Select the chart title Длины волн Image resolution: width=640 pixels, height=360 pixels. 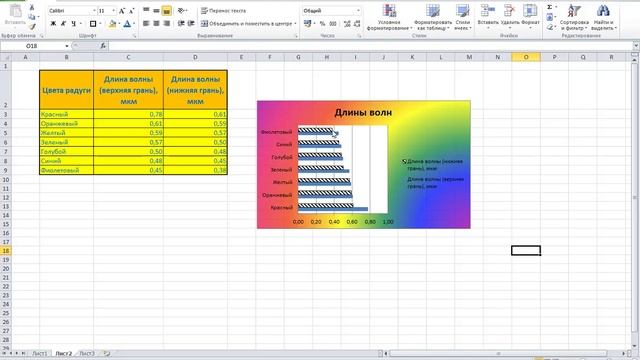(363, 112)
